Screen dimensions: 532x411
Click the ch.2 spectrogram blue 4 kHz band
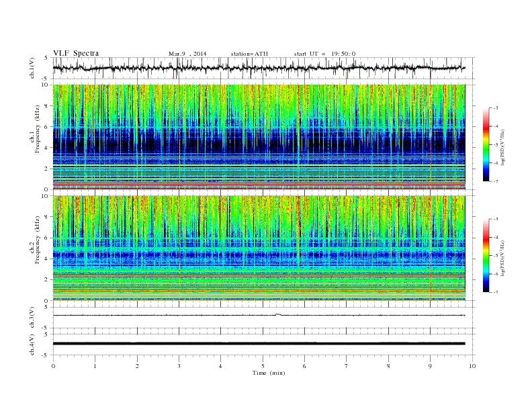point(259,255)
